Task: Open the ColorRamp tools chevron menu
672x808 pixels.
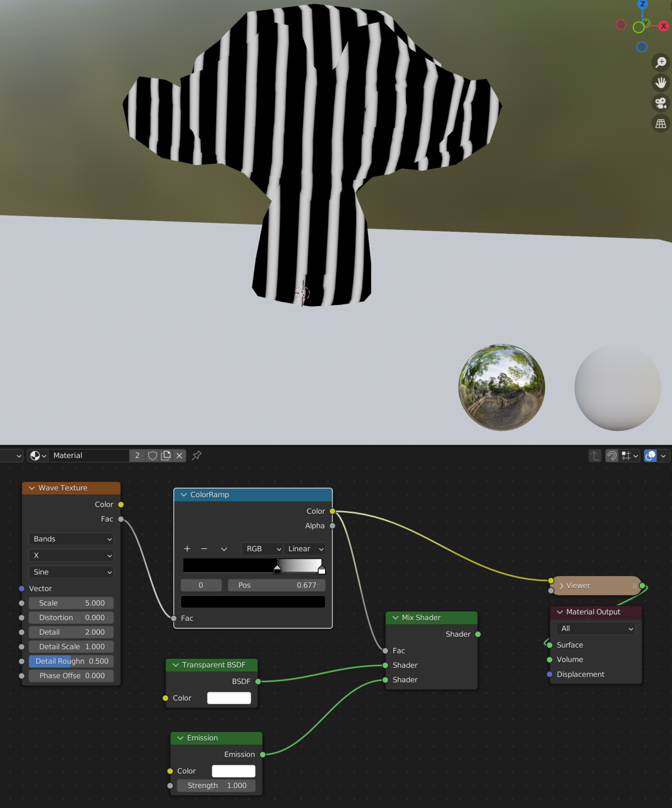Action: point(224,549)
